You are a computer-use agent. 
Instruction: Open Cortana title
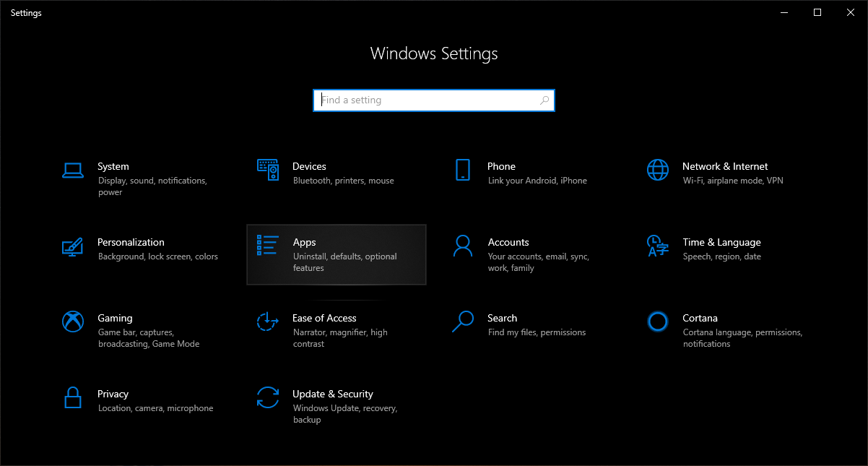coord(700,318)
